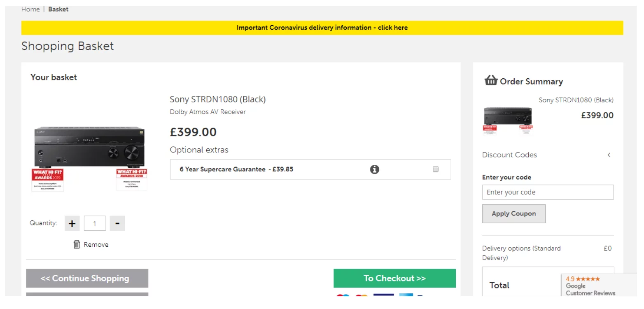Decrease quantity with the minus button
This screenshot has width=644, height=309.
coord(117,223)
